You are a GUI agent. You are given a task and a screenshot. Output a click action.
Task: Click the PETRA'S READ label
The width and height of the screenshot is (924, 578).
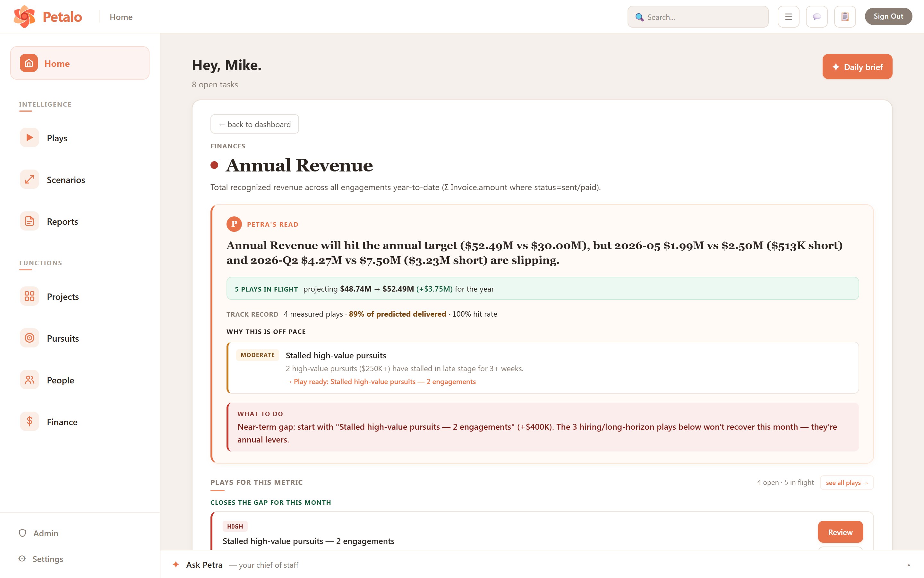(272, 224)
